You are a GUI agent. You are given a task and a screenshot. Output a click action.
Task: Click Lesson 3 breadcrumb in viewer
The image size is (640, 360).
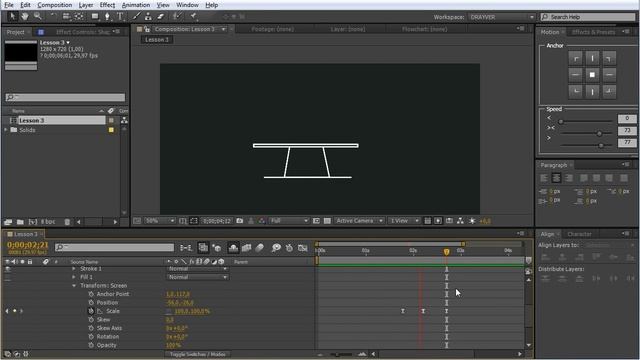tap(157, 40)
